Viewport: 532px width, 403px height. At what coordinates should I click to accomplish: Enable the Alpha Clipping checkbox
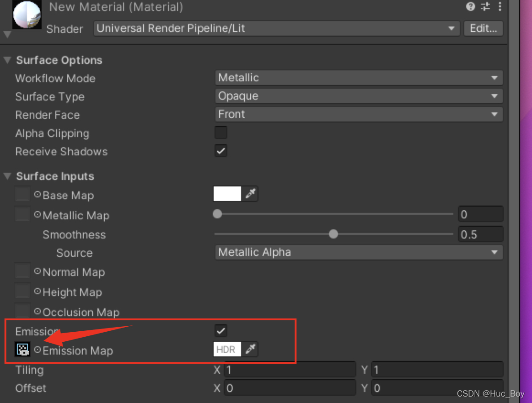[x=221, y=133]
